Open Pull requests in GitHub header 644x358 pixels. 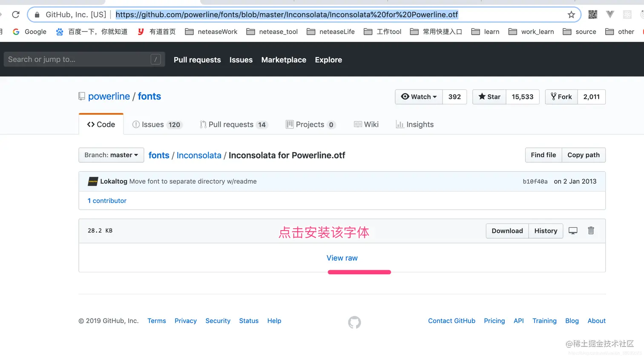(197, 60)
